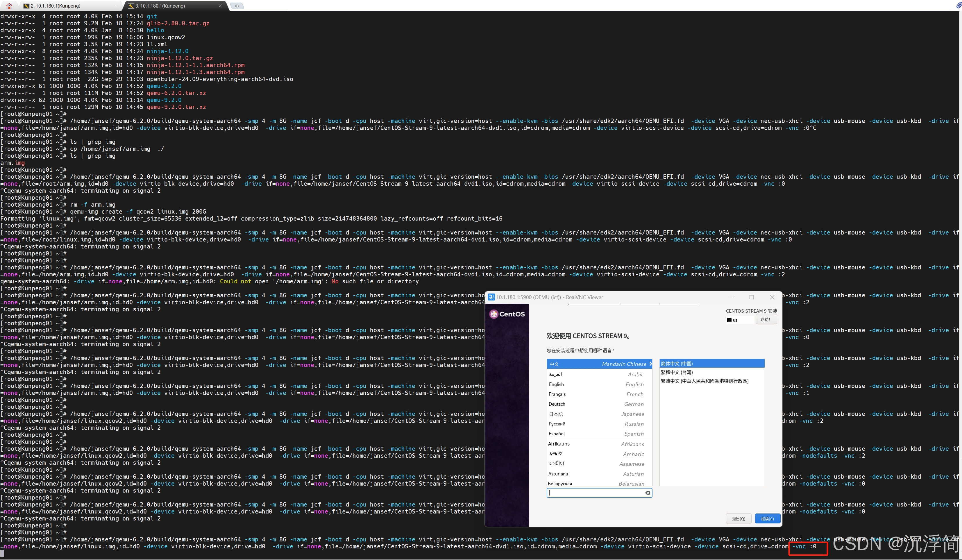The height and width of the screenshot is (560, 962).
Task: Click the paperclip icon at top right
Action: 958,5
